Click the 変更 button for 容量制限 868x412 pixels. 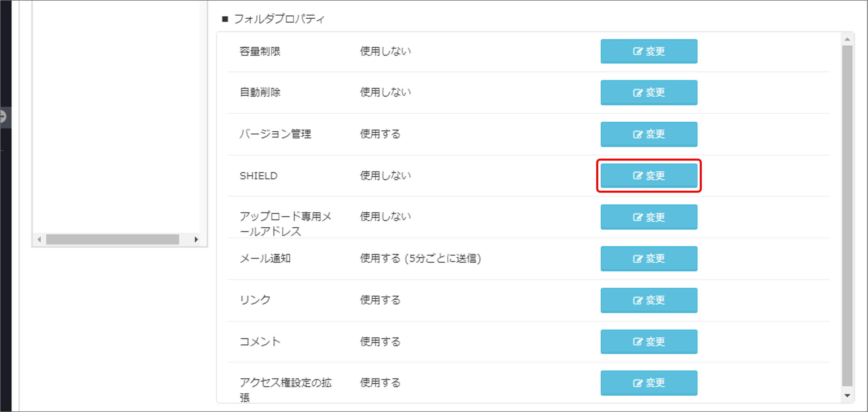(649, 51)
